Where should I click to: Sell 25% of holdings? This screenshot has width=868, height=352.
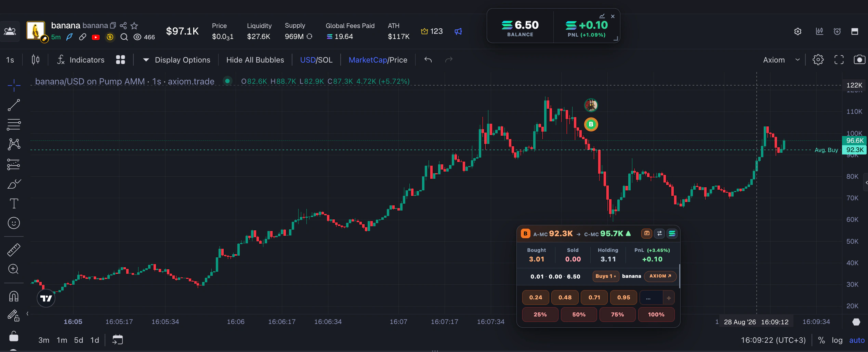tap(540, 314)
